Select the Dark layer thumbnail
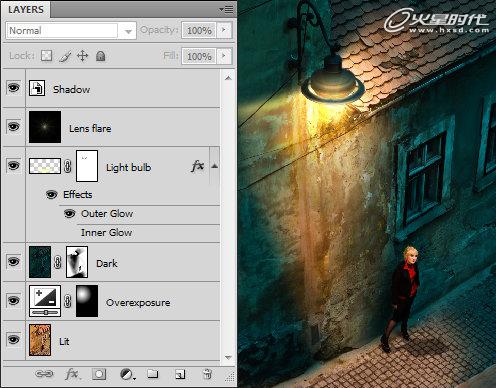The image size is (496, 388). (40, 262)
